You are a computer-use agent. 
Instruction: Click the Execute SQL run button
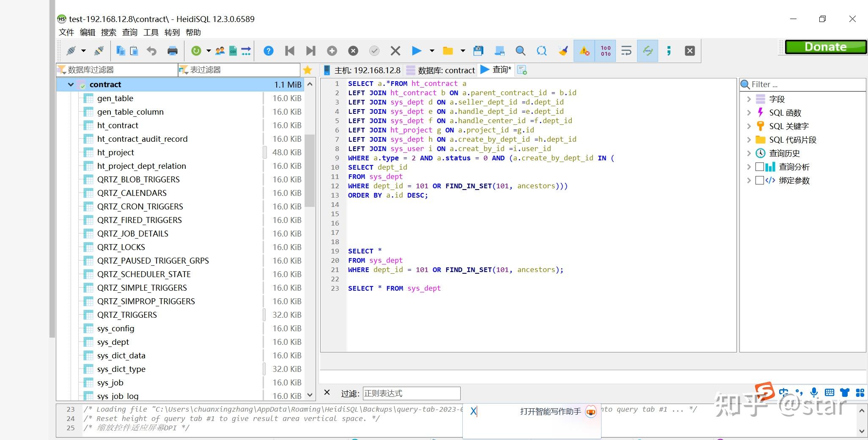tap(416, 51)
